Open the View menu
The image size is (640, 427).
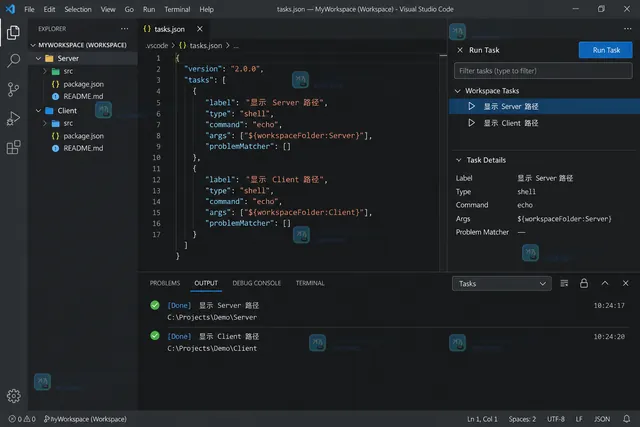pos(108,9)
